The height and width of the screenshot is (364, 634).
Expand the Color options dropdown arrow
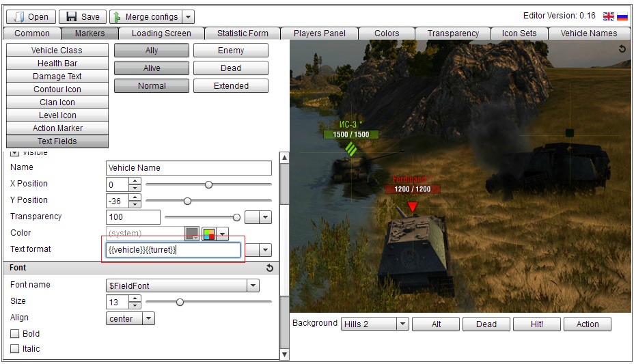(x=223, y=234)
